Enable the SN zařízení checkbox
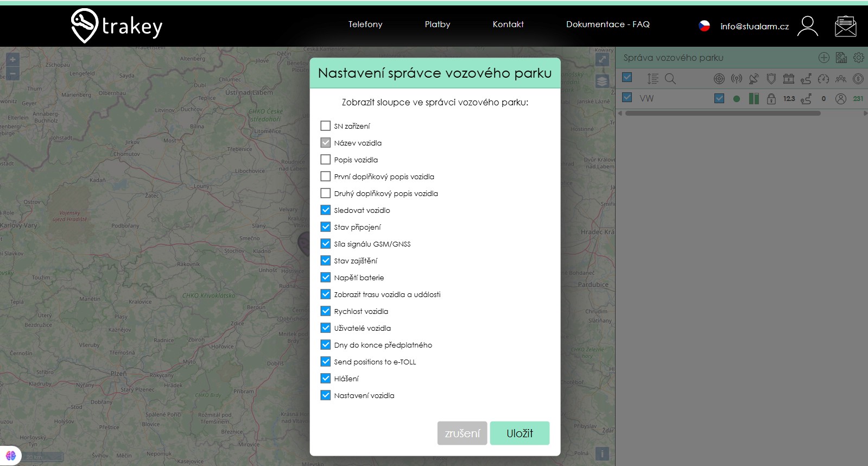This screenshot has height=466, width=868. pos(326,126)
